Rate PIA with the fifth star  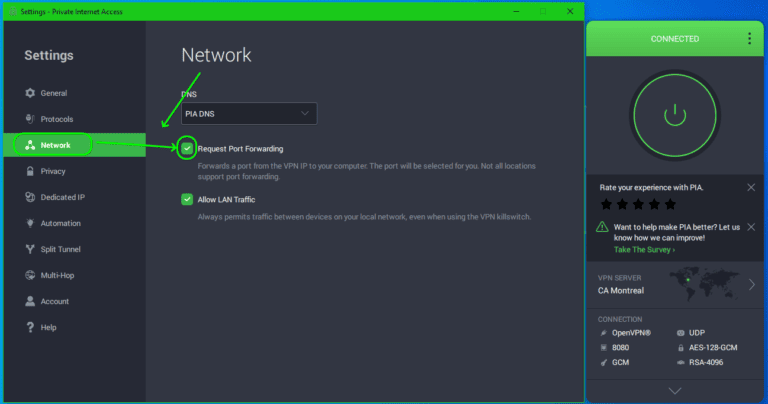[x=669, y=204]
